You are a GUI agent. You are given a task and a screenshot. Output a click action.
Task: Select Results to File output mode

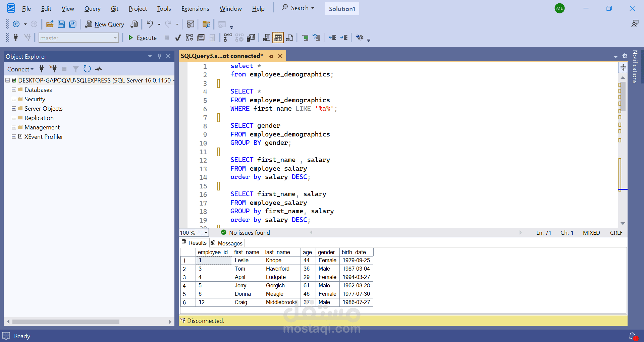coord(289,38)
